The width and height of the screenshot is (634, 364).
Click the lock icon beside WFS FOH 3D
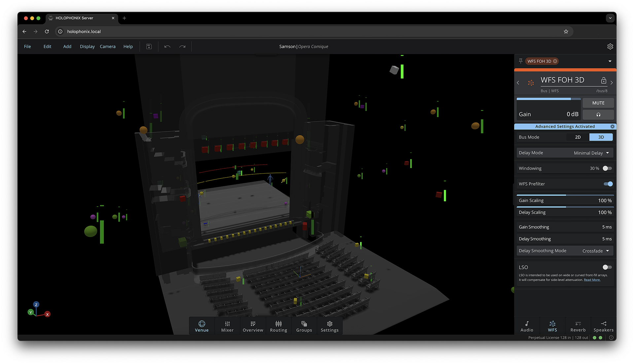603,81
